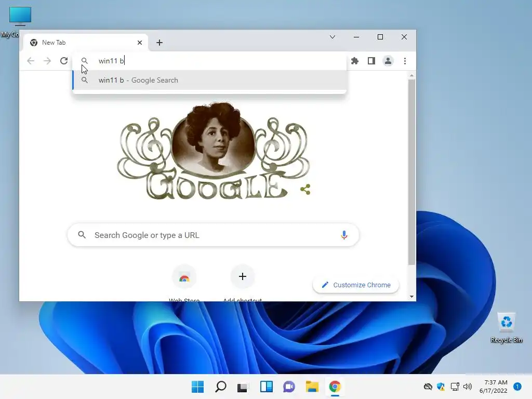The width and height of the screenshot is (532, 399).
Task: Open the clock showing 7:37 AM
Action: coord(494,387)
